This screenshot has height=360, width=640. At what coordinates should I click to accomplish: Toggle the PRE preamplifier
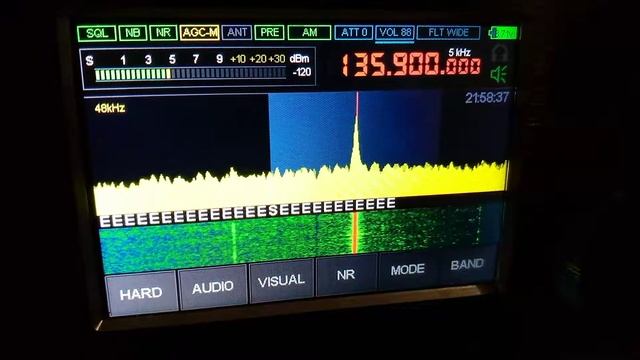click(270, 33)
